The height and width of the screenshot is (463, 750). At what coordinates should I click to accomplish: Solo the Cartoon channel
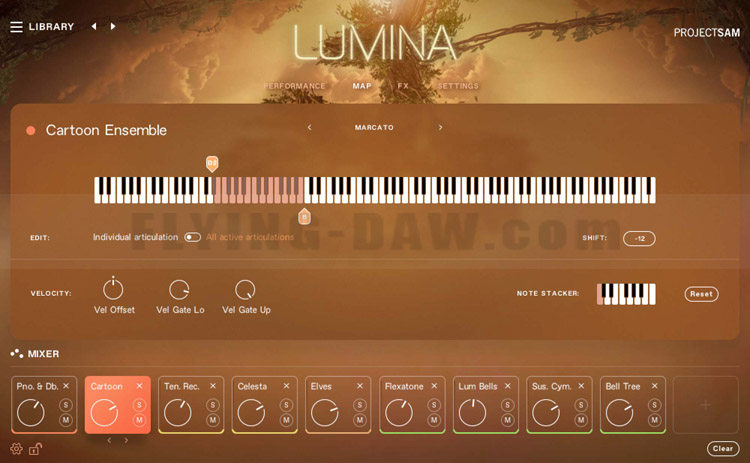click(139, 405)
